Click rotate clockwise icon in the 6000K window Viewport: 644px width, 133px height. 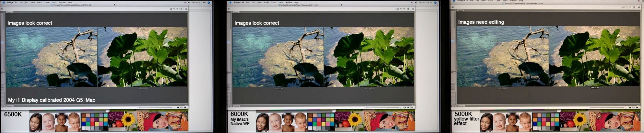click(404, 9)
